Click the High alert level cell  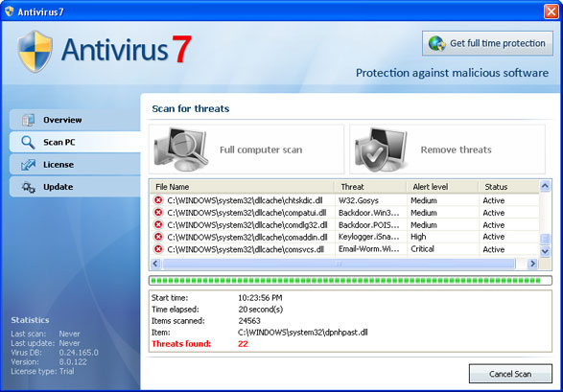coord(418,237)
